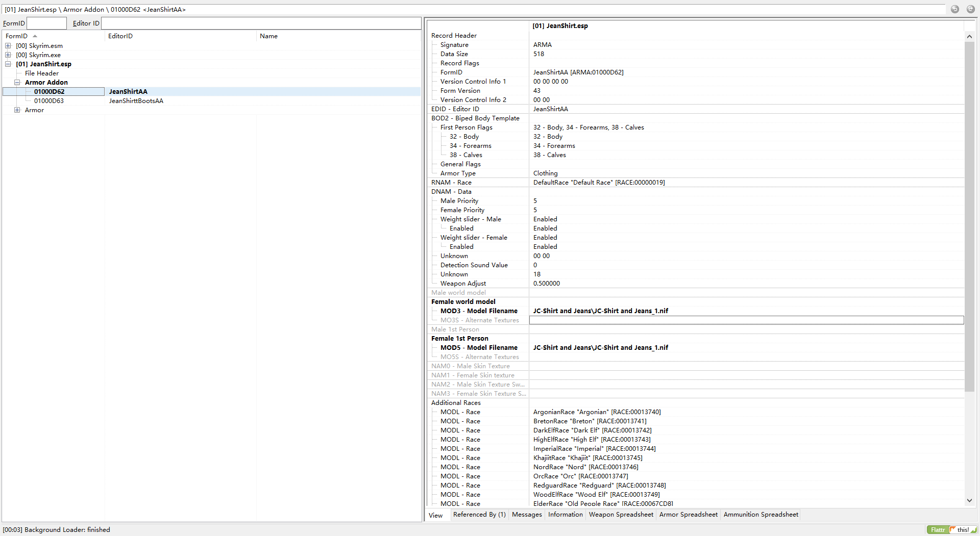Open the Ammunition Spreadsheet tab
This screenshot has width=980, height=536.
pyautogui.click(x=761, y=515)
